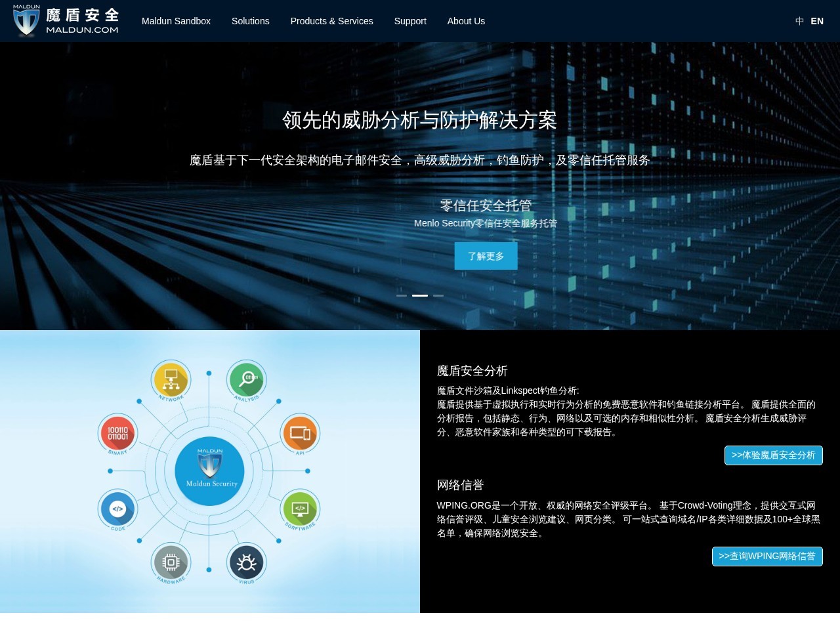Click the yellow Network icon
The height and width of the screenshot is (630, 840).
171,379
